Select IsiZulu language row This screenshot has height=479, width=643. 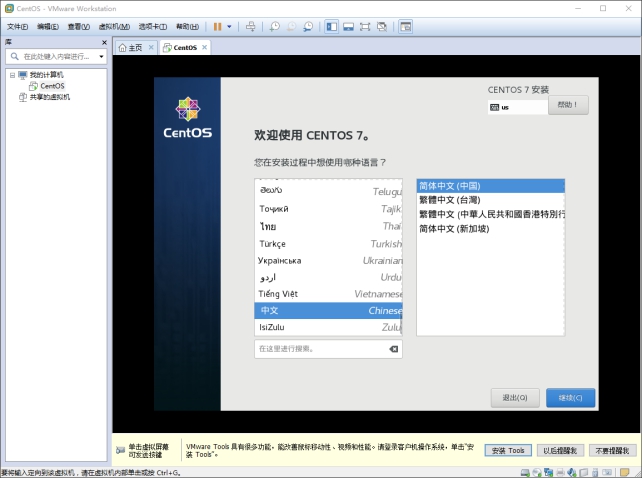coord(328,327)
